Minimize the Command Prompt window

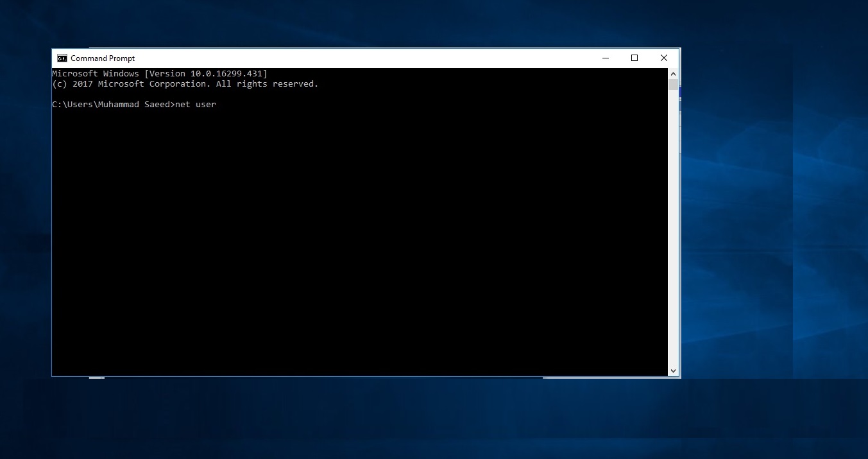click(605, 58)
